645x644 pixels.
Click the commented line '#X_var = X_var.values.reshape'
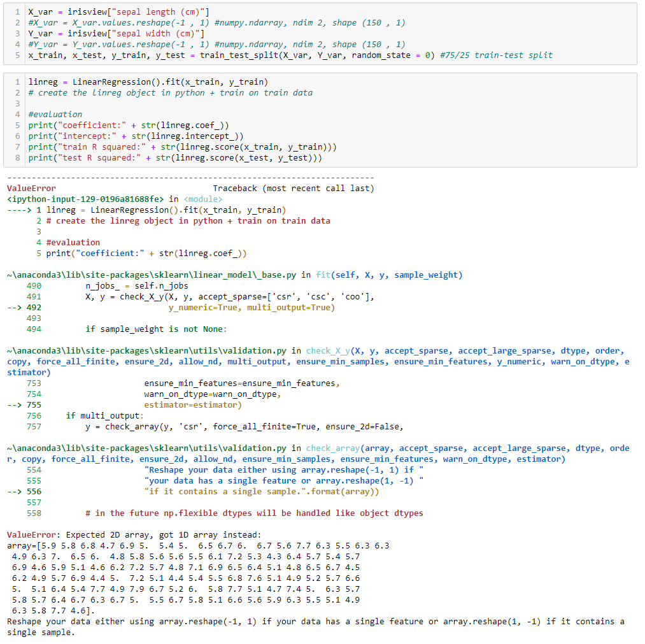216,23
